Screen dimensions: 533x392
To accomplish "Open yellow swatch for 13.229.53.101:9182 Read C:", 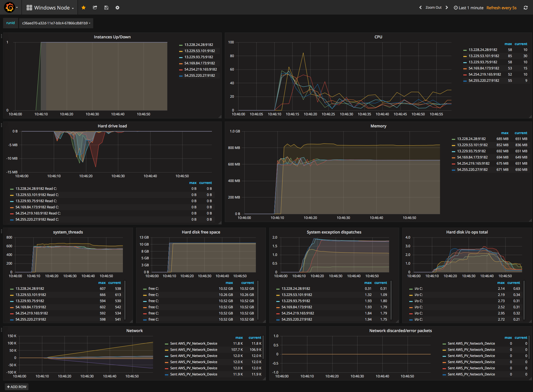I will (x=12, y=195).
